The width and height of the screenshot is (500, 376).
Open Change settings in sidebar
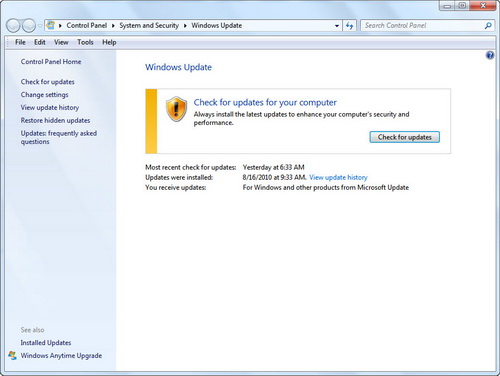point(44,95)
